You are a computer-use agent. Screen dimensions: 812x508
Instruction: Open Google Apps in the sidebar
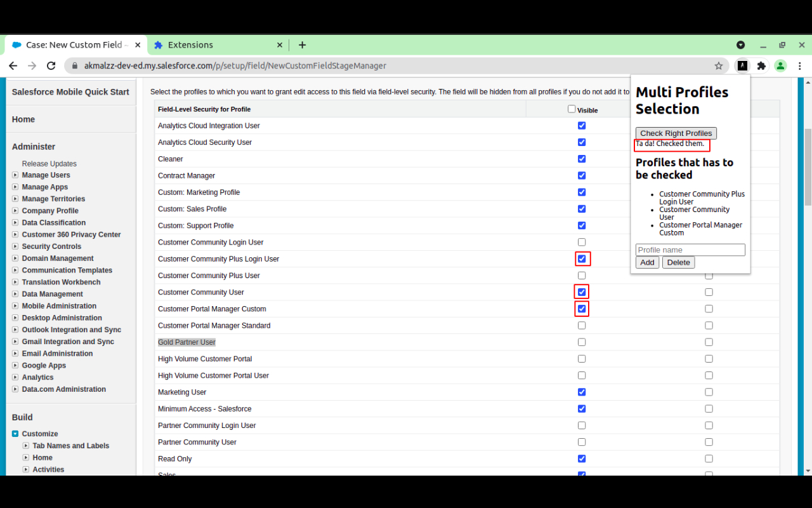pos(44,366)
